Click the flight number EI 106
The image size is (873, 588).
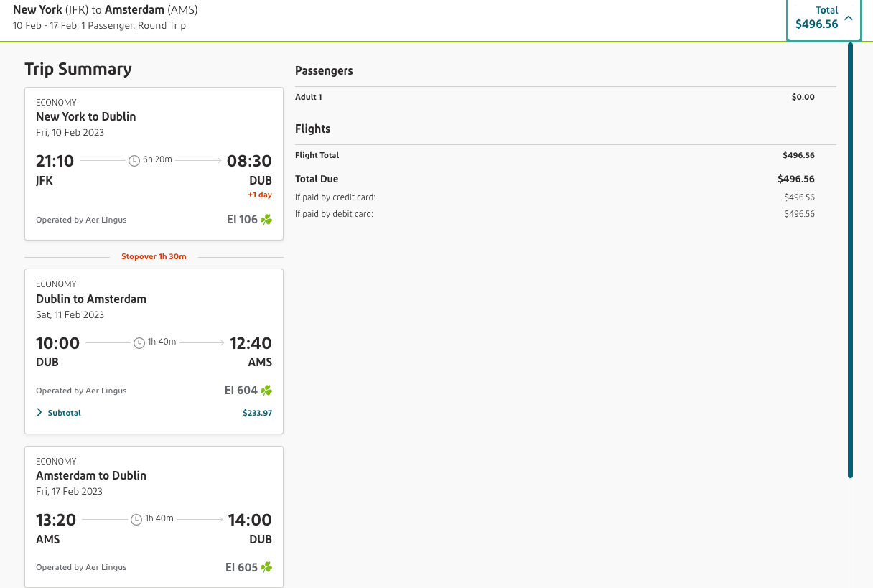[x=242, y=220]
